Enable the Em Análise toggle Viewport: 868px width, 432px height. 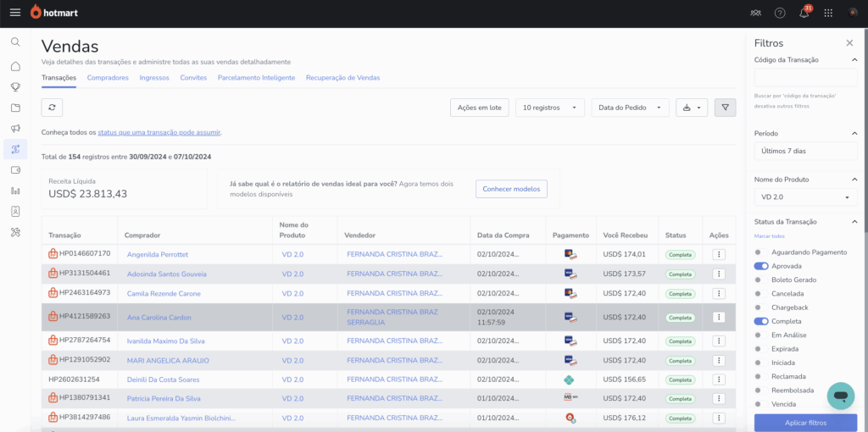(x=761, y=335)
